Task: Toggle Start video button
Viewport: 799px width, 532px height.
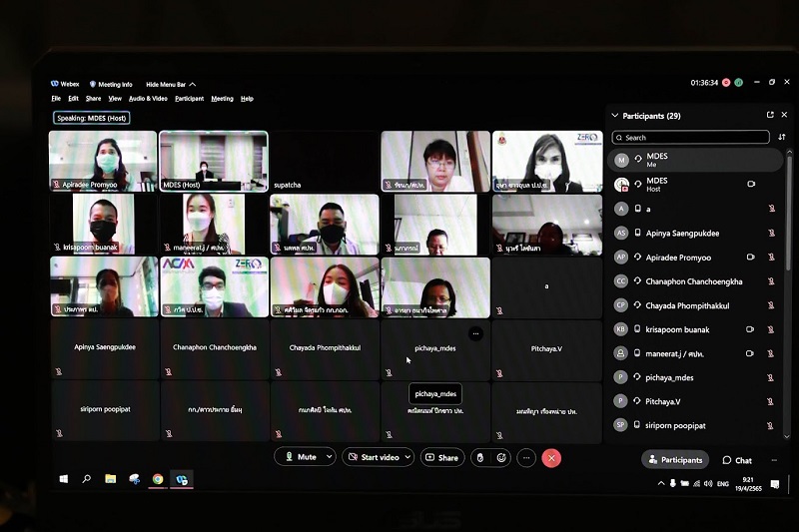Action: pyautogui.click(x=374, y=457)
